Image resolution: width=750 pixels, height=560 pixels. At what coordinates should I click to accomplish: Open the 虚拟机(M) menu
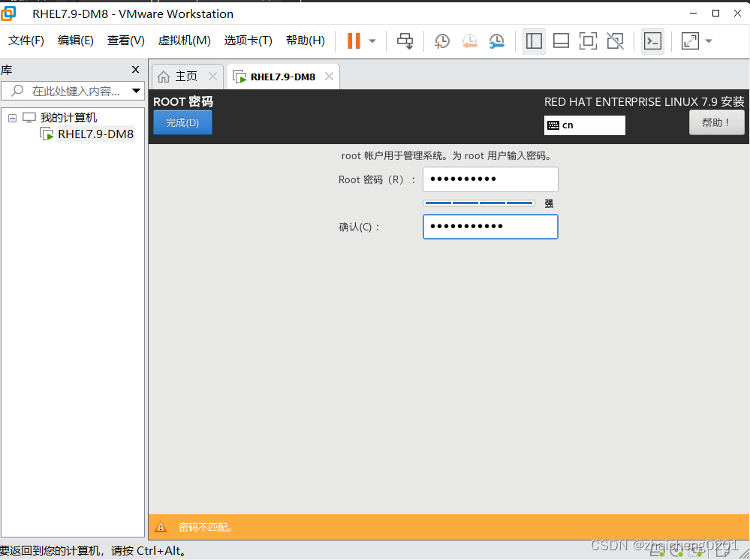(x=184, y=41)
